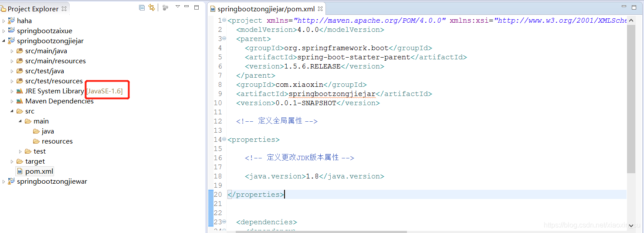This screenshot has height=233, width=644.
Task: Select the test folder in tree
Action: pyautogui.click(x=35, y=151)
